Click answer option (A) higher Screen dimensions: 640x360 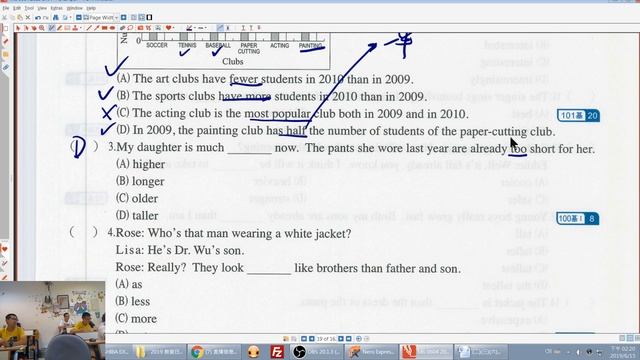[x=140, y=164]
